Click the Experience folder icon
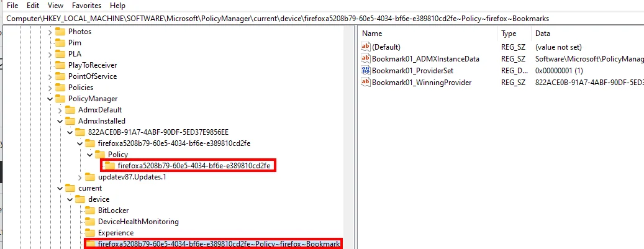Image resolution: width=644 pixels, height=249 pixels. click(x=90, y=233)
